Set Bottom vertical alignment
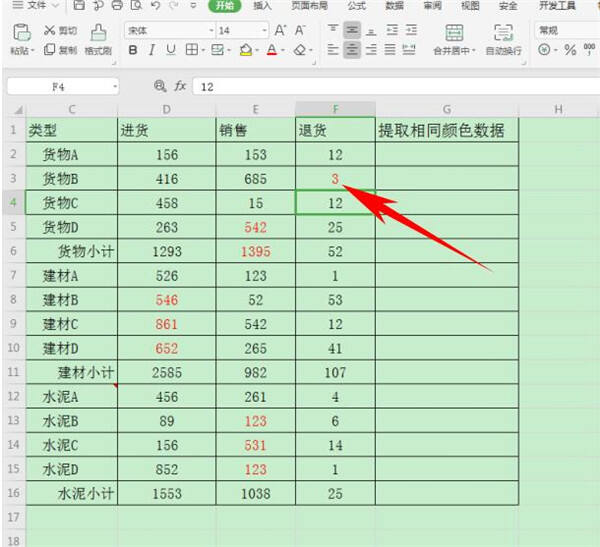This screenshot has height=547, width=600. pos(371,30)
